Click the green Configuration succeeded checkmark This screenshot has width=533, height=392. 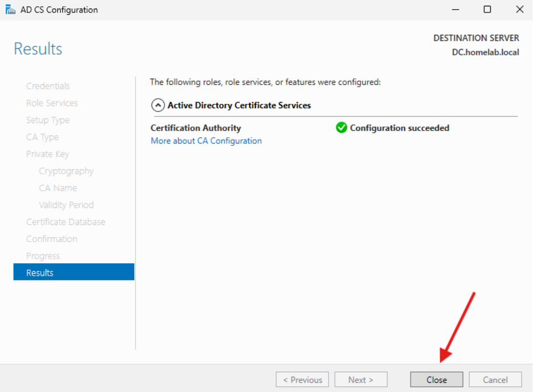click(342, 128)
